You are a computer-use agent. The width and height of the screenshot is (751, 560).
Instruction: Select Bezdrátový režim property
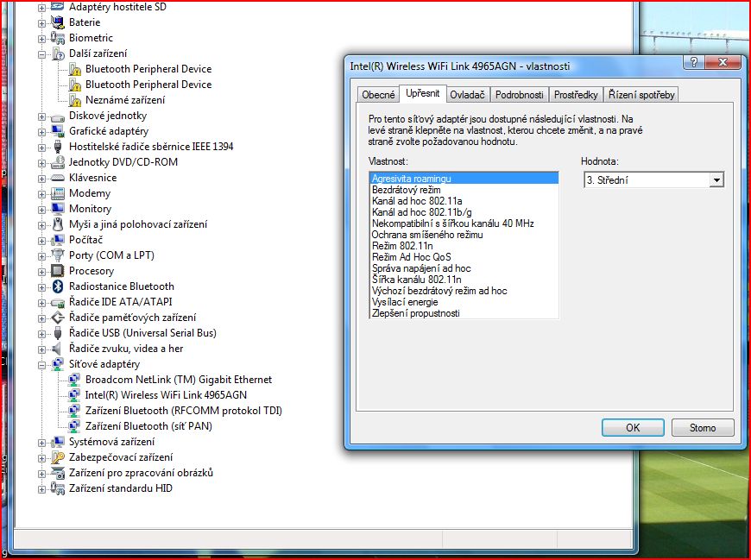click(464, 190)
